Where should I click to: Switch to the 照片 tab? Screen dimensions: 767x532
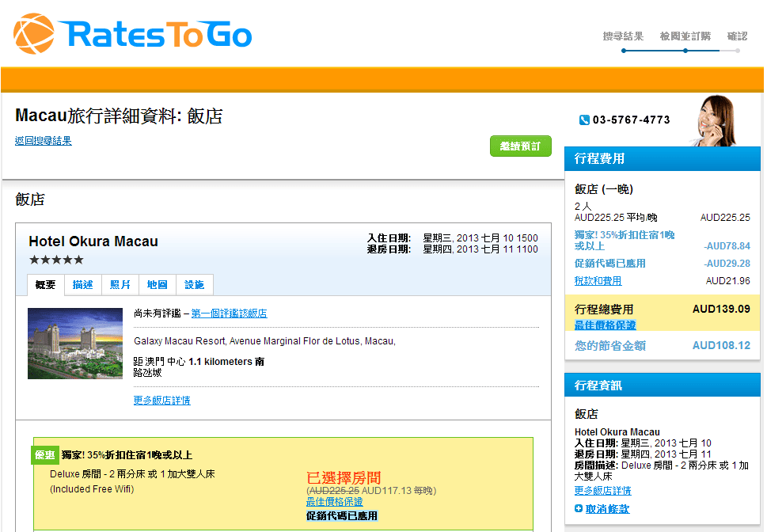coord(120,285)
